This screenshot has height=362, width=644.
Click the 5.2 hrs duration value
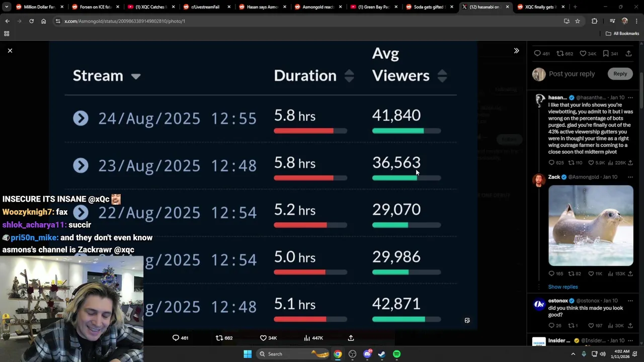click(x=295, y=210)
